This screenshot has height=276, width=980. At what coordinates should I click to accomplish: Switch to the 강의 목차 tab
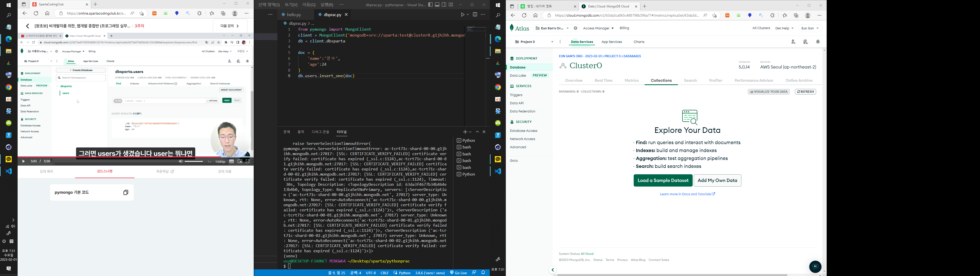point(46,171)
